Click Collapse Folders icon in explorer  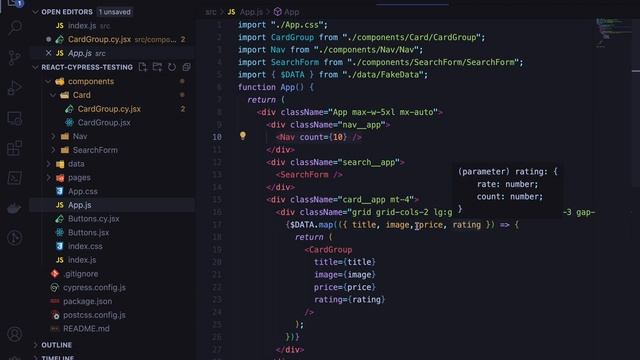187,67
